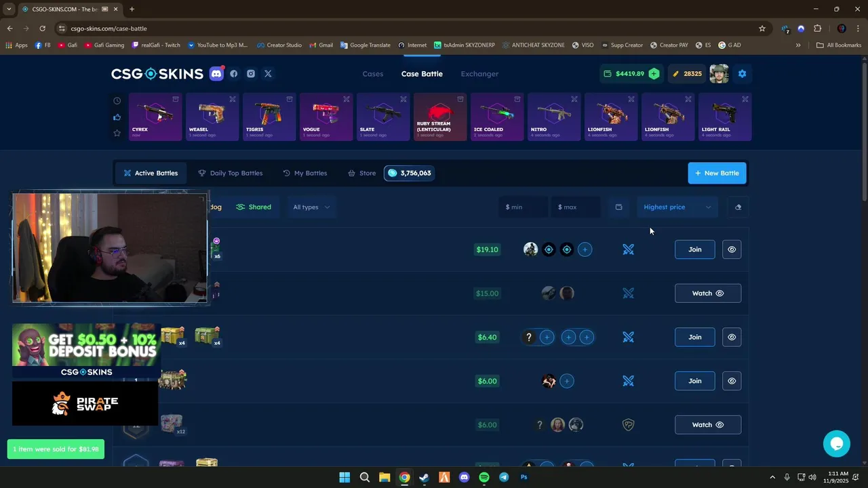Join the $19.10 battle
868x488 pixels.
[x=694, y=249]
